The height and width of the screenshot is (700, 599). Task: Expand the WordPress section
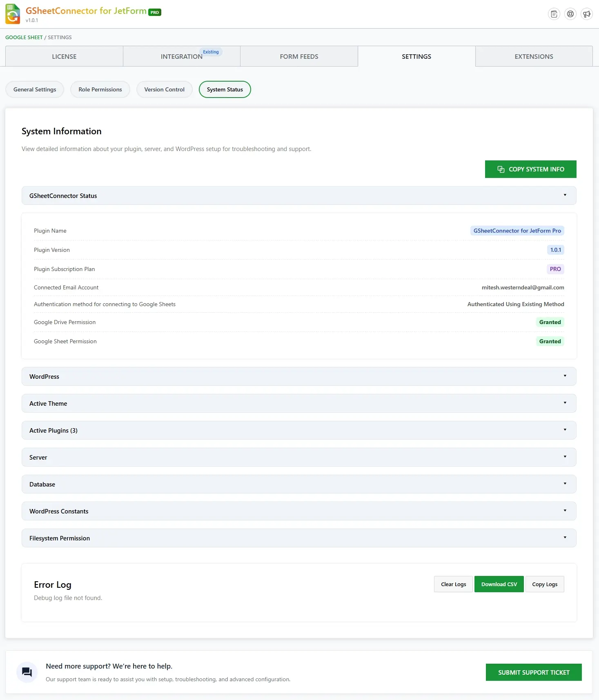tap(299, 376)
